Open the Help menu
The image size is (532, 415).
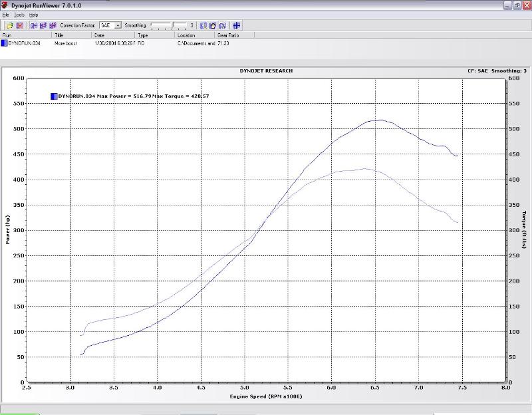click(x=33, y=15)
